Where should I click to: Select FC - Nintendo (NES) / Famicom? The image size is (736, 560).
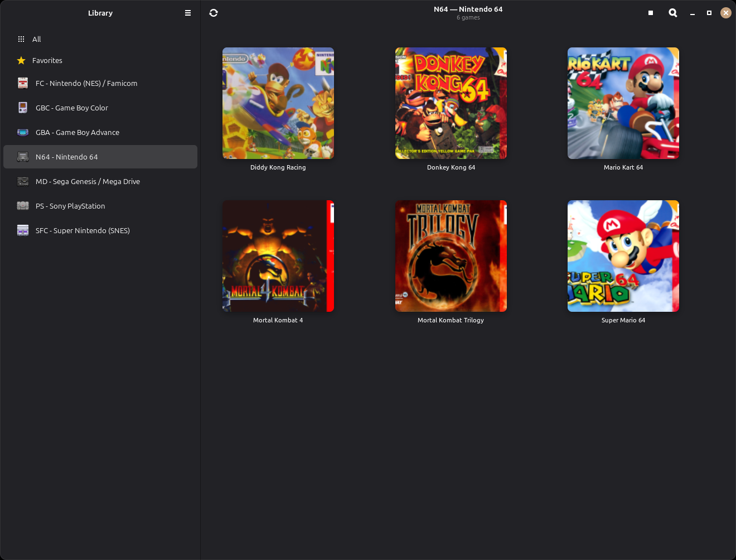[100, 83]
